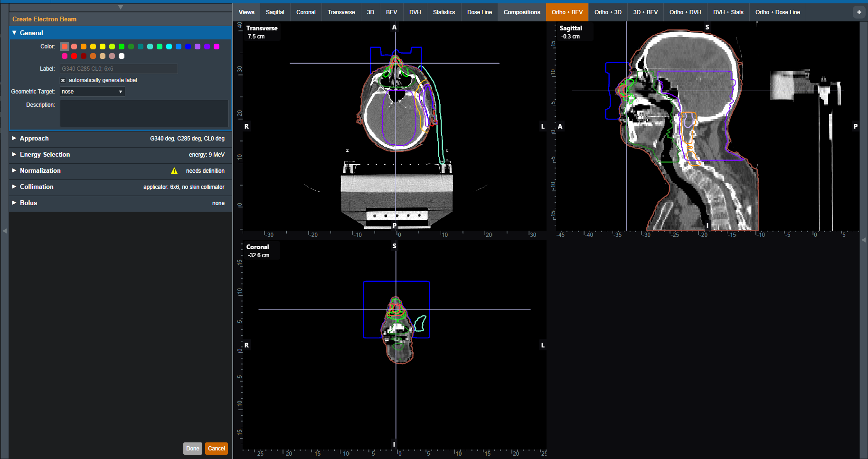Collapse the General section
The image size is (868, 459).
[14, 33]
